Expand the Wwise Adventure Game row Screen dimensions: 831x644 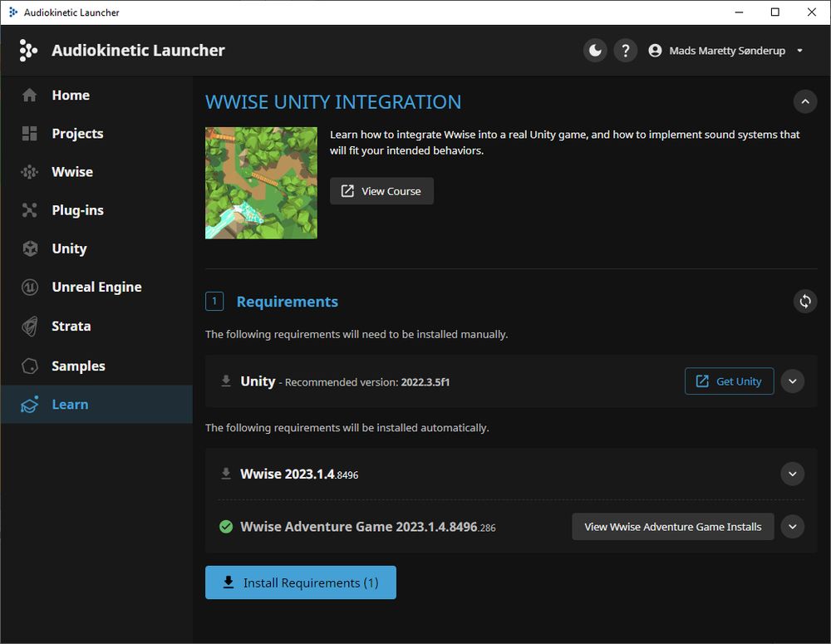point(792,527)
